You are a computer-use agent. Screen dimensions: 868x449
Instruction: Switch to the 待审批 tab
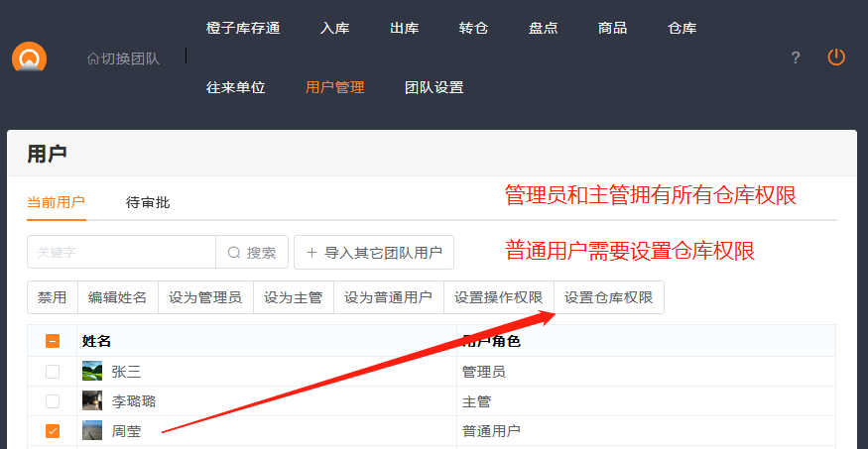coord(148,202)
